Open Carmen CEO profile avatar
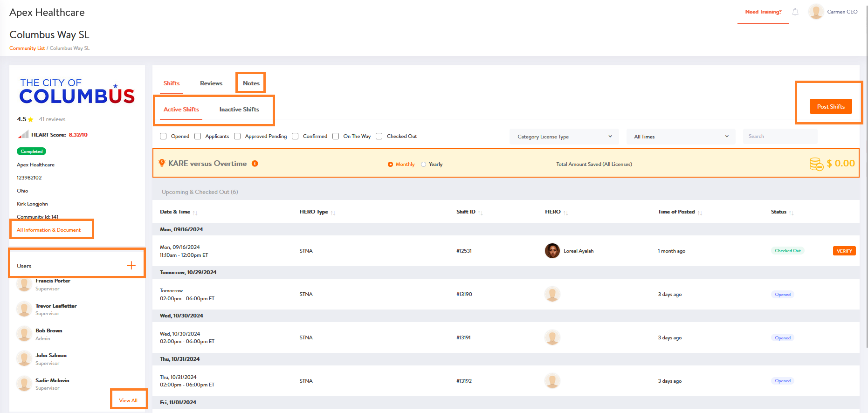This screenshot has width=868, height=413. click(816, 12)
